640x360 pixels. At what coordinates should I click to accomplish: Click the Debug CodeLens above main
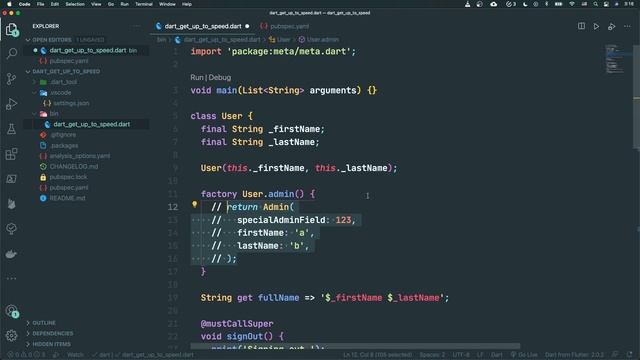pyautogui.click(x=220, y=78)
